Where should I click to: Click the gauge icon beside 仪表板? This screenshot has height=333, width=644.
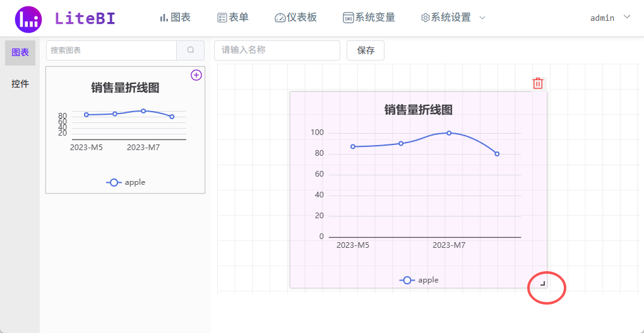click(x=280, y=18)
